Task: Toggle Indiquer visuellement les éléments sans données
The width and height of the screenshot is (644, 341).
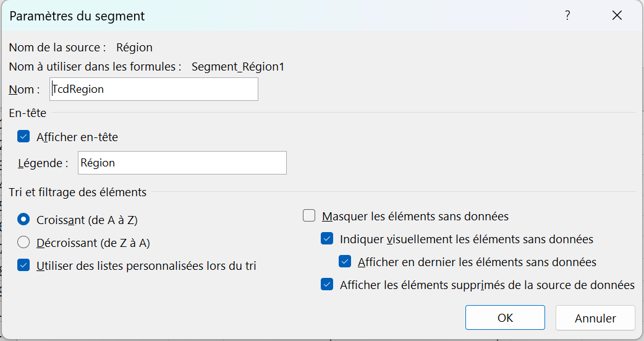Action: (327, 239)
